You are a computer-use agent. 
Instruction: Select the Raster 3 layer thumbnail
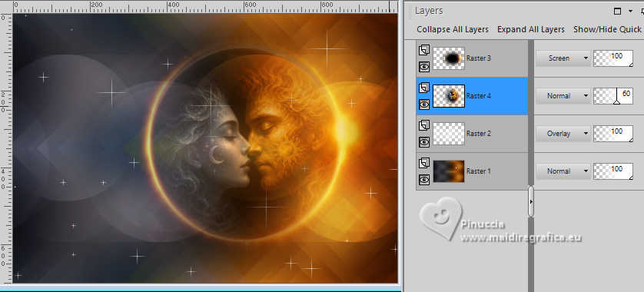[x=449, y=58]
